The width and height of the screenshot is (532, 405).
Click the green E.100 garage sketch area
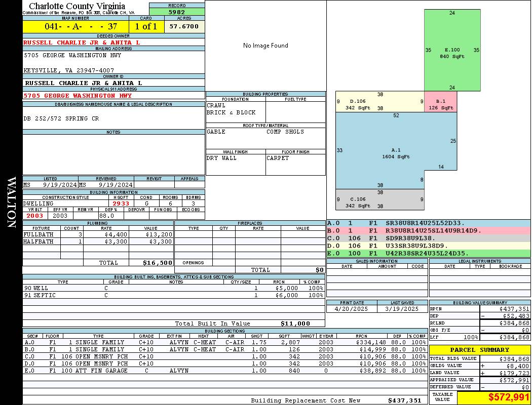click(x=452, y=50)
